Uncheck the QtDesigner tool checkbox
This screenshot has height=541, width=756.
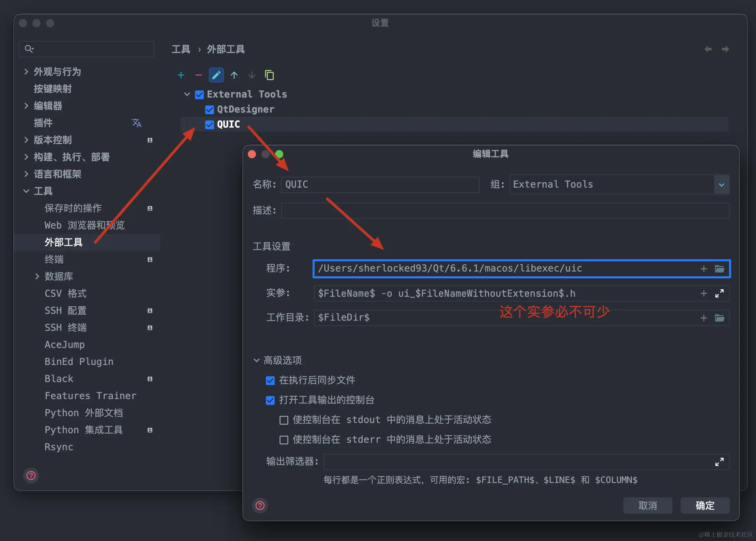pos(210,109)
